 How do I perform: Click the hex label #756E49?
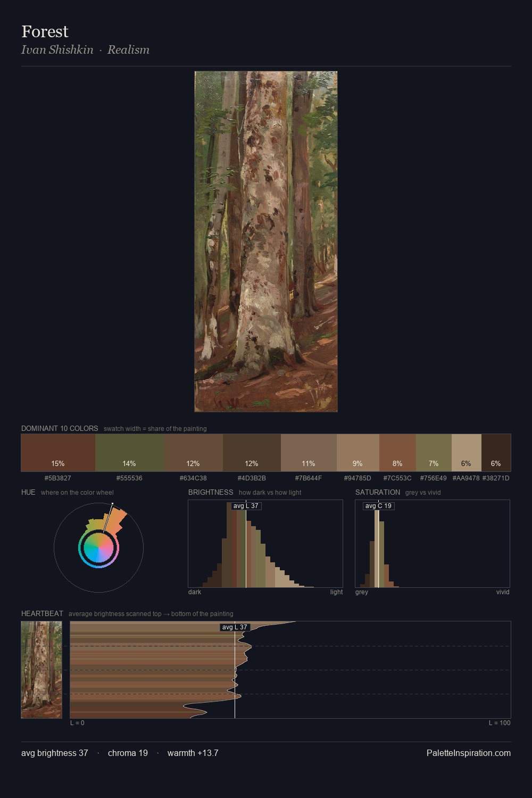click(434, 478)
